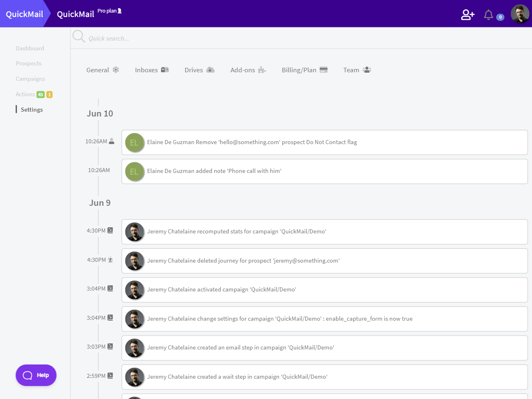Open 'created a wait step' log entry
Image resolution: width=532 pixels, height=399 pixels.
pos(325,377)
